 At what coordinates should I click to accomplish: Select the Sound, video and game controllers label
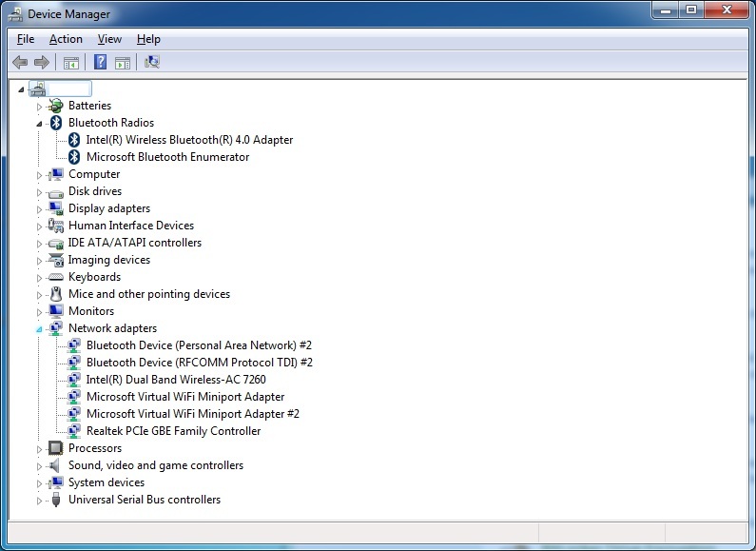click(x=156, y=465)
